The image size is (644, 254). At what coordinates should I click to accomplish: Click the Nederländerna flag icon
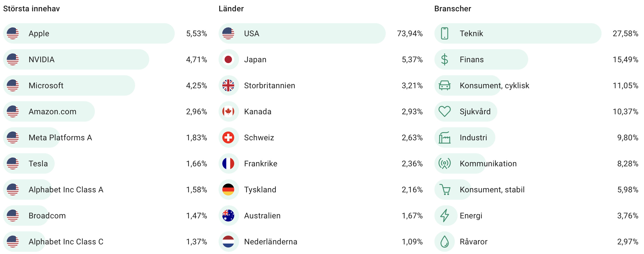point(228,242)
